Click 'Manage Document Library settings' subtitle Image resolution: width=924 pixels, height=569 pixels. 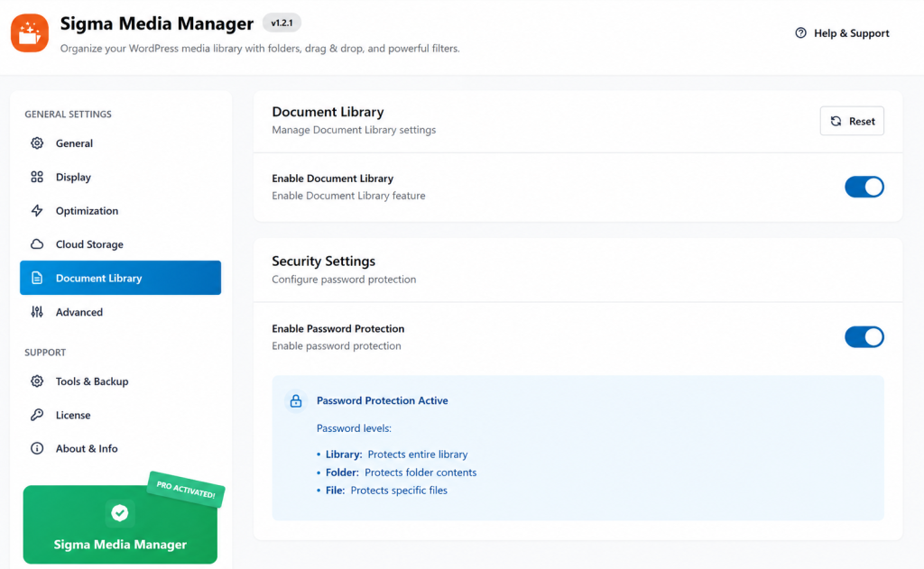tap(354, 130)
